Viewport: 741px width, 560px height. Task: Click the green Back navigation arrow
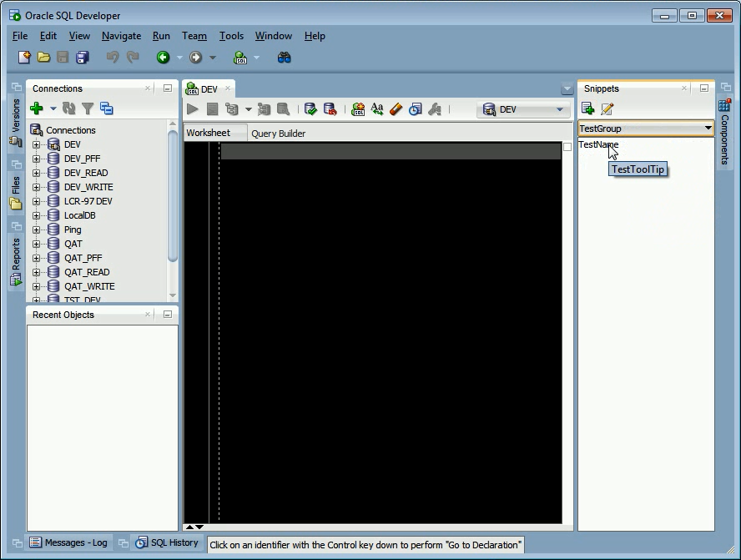click(163, 58)
